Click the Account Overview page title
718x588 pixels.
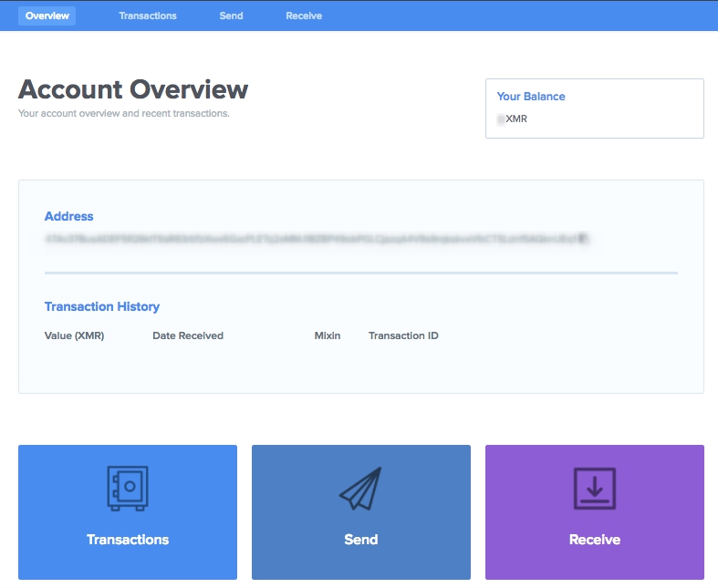[133, 89]
